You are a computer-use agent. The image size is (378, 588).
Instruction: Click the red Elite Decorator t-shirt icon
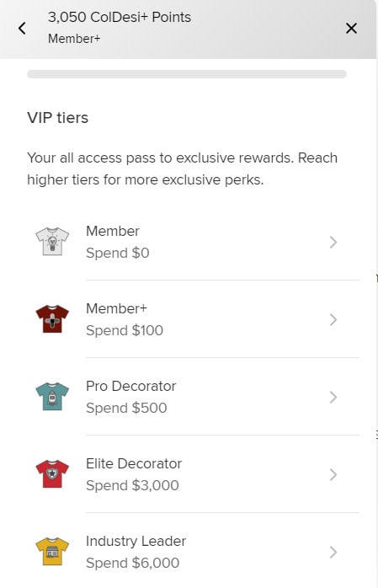point(52,474)
